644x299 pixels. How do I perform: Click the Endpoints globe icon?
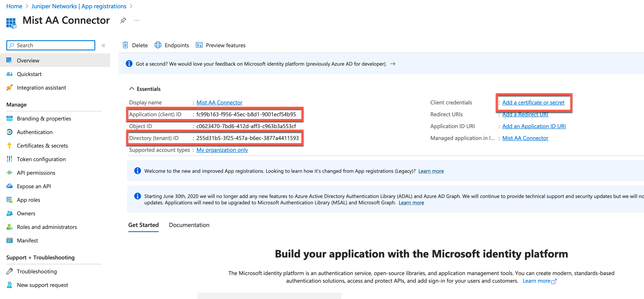pos(158,45)
